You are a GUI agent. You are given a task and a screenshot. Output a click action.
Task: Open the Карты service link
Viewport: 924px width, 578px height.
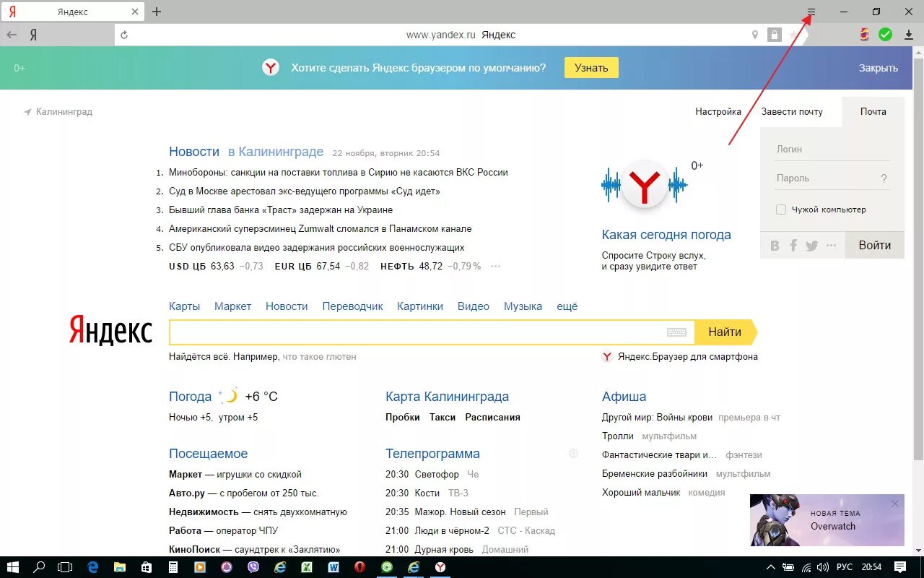[185, 306]
